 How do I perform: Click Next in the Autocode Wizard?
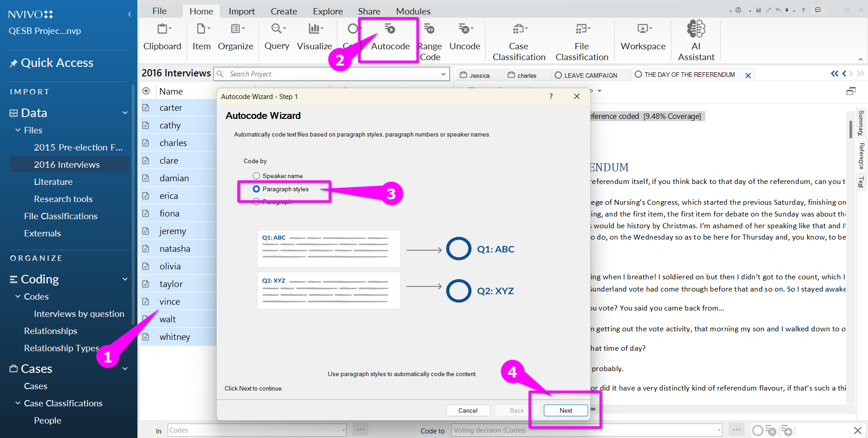point(565,410)
